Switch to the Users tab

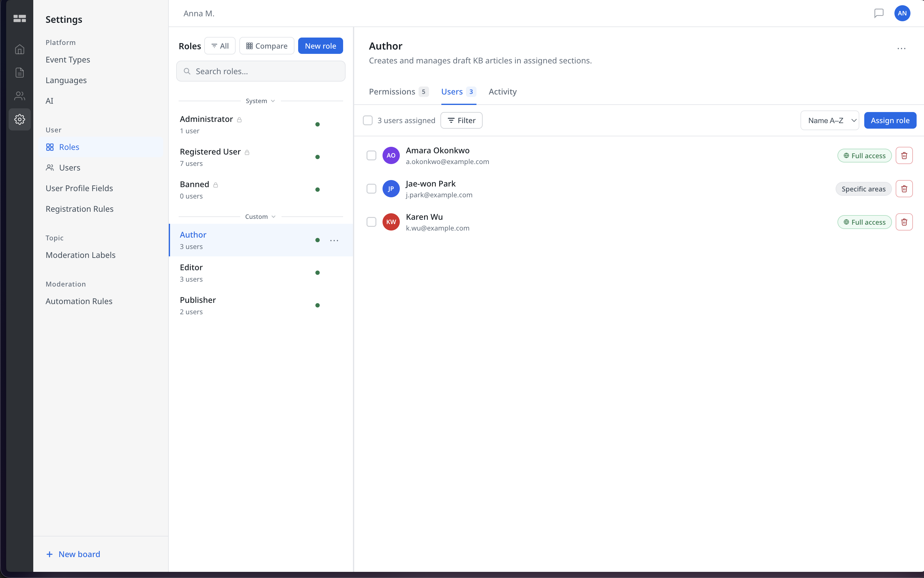click(x=459, y=92)
